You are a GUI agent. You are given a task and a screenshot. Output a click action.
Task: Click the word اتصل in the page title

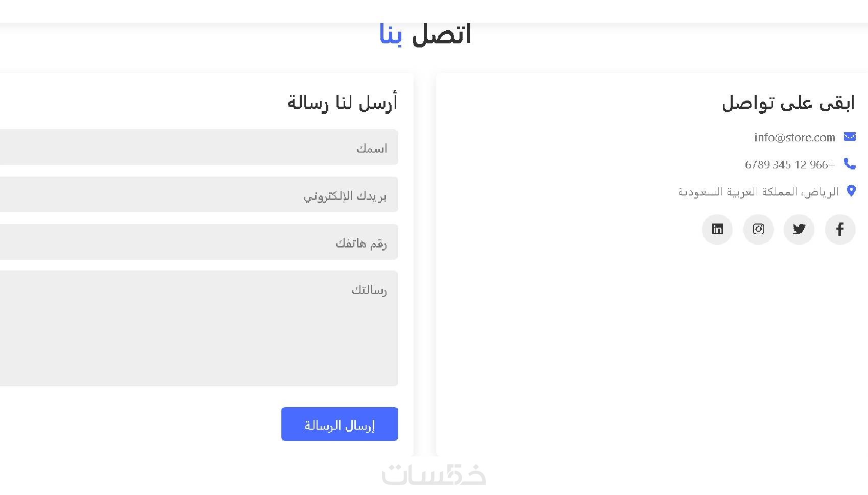tap(441, 35)
